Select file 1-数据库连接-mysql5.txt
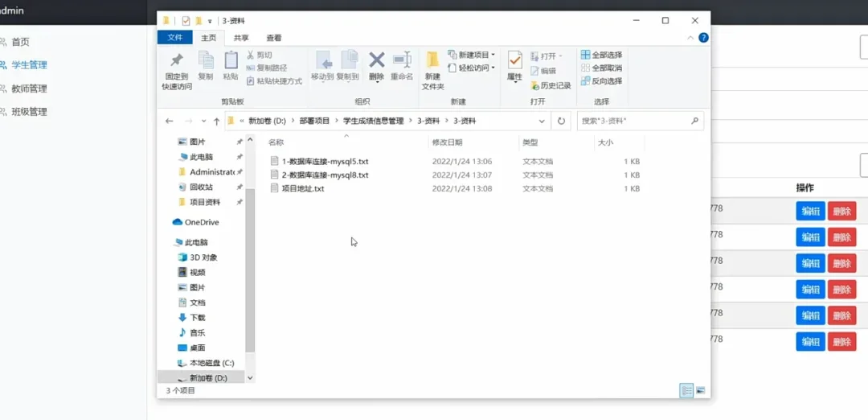This screenshot has height=420, width=868. coord(319,162)
